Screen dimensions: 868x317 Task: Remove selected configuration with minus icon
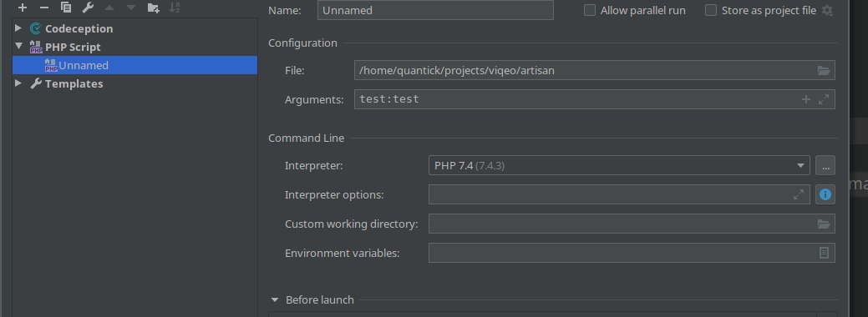(44, 8)
